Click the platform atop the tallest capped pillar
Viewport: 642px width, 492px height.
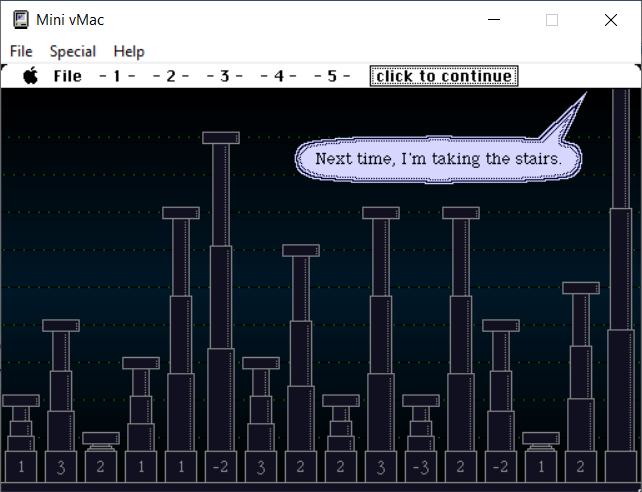[x=221, y=138]
